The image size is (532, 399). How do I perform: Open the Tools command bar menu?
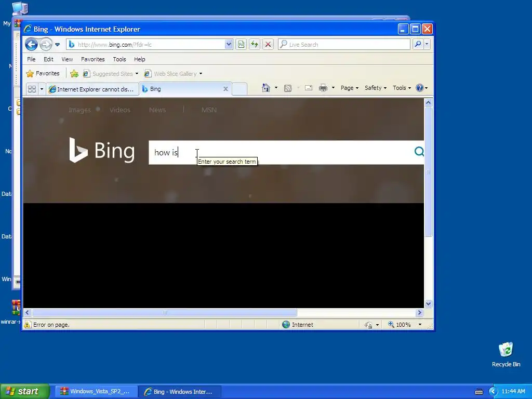point(402,88)
